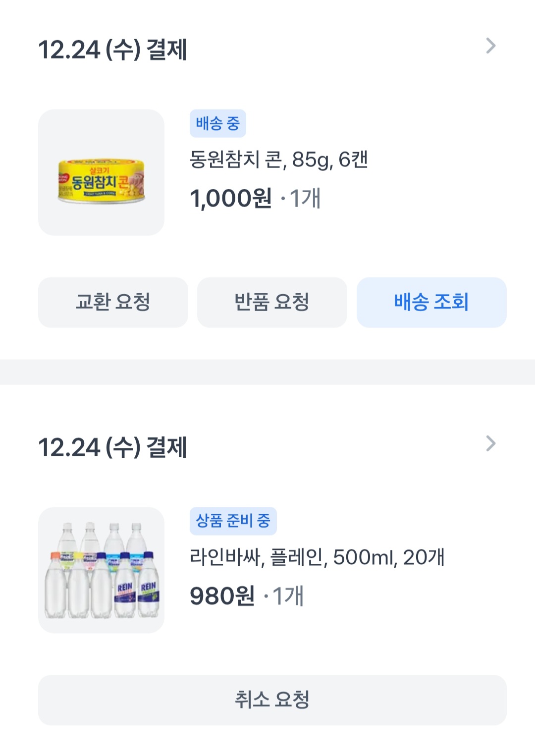
Task: Click the 상품 준비 중 status badge
Action: pos(233,521)
